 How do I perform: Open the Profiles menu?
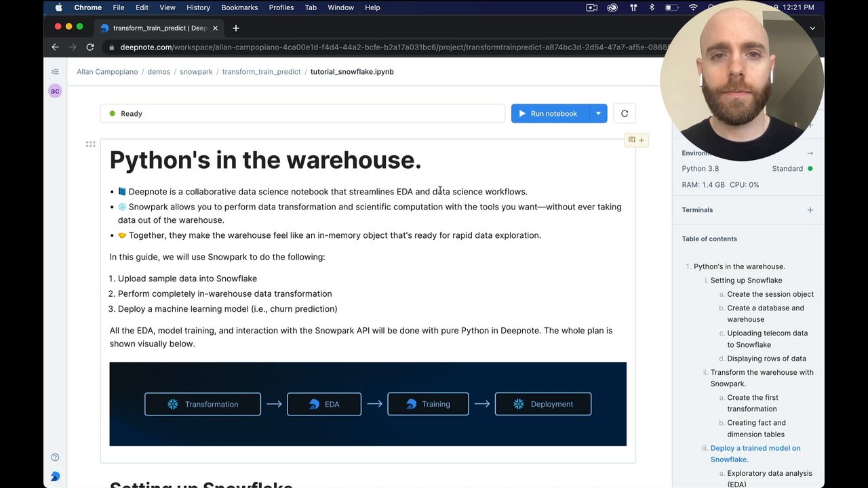pyautogui.click(x=281, y=7)
